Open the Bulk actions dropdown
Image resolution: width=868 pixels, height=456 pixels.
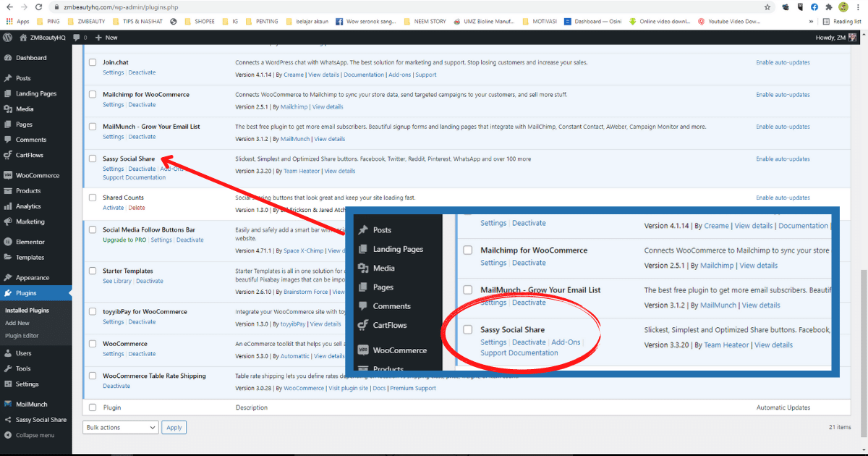(x=119, y=427)
